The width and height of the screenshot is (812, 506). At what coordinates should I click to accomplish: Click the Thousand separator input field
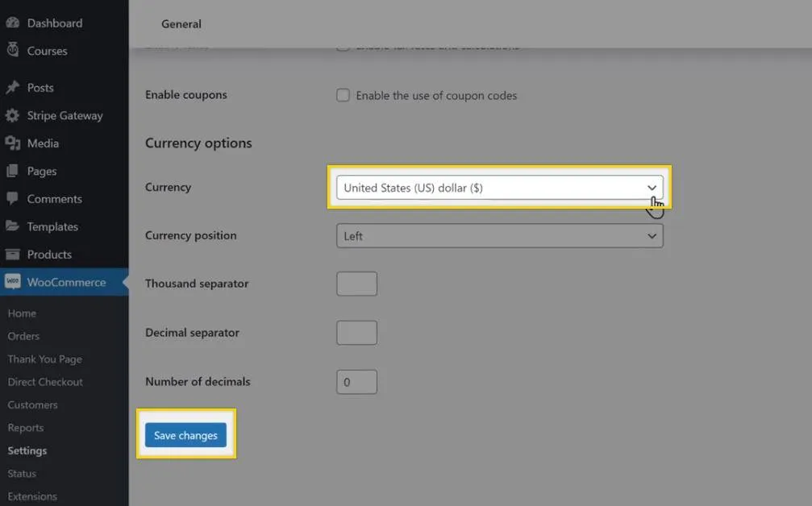click(x=356, y=284)
